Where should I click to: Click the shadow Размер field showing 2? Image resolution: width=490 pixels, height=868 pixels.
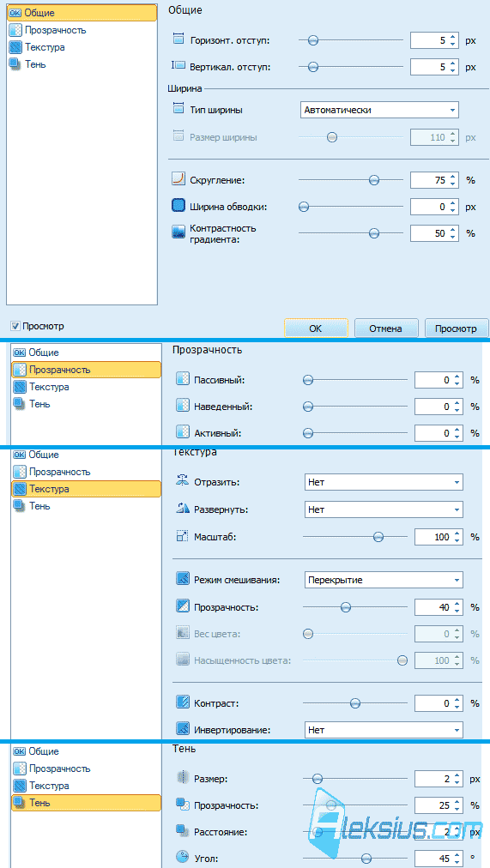click(x=439, y=779)
